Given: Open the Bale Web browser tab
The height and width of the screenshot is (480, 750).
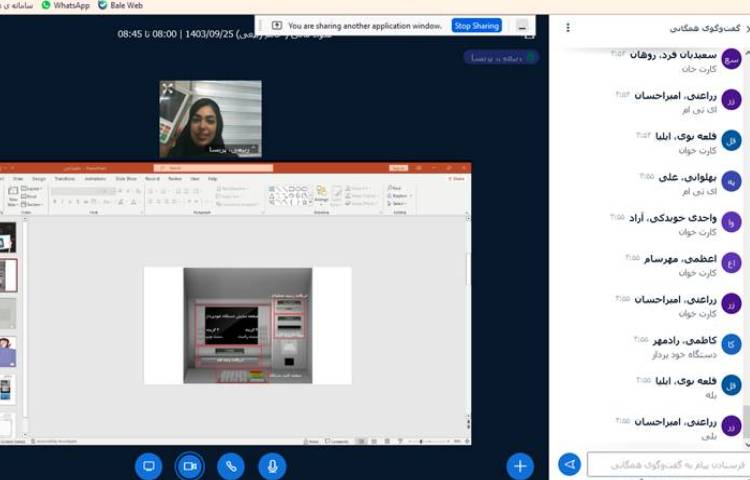Looking at the screenshot, I should point(120,5).
